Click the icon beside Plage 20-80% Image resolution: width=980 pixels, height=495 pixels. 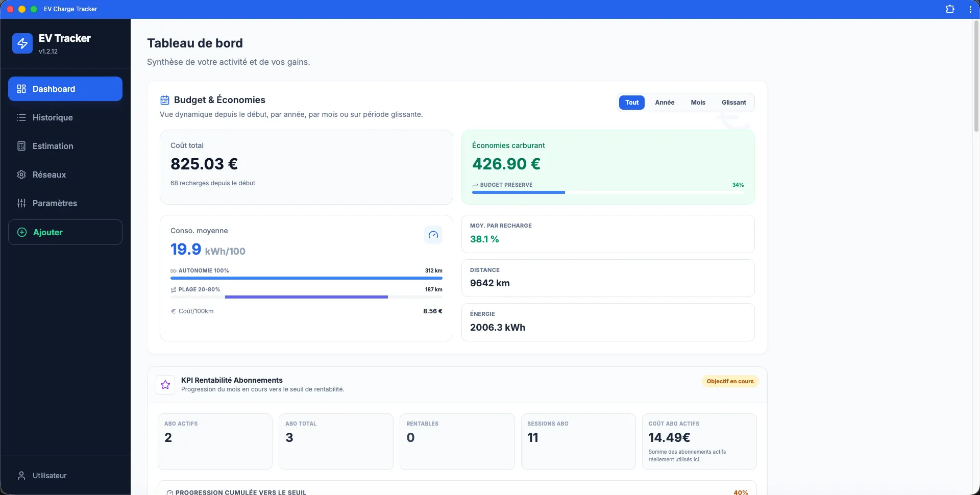click(174, 290)
